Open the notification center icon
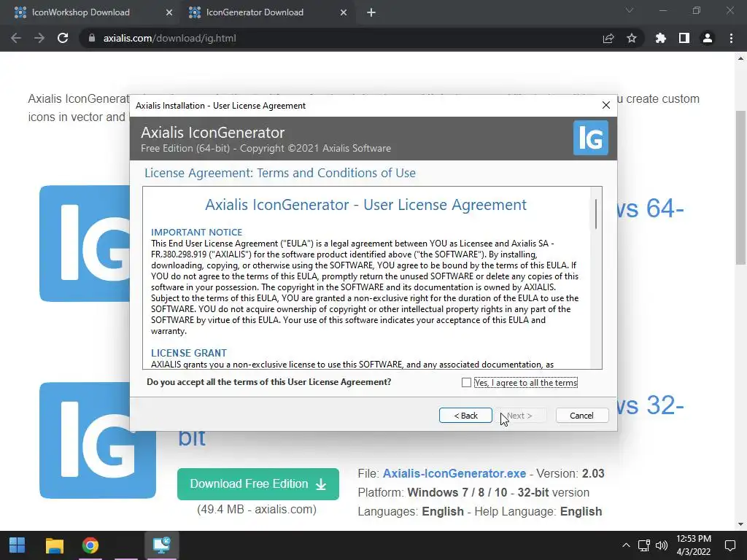The image size is (747, 560). [x=729, y=545]
